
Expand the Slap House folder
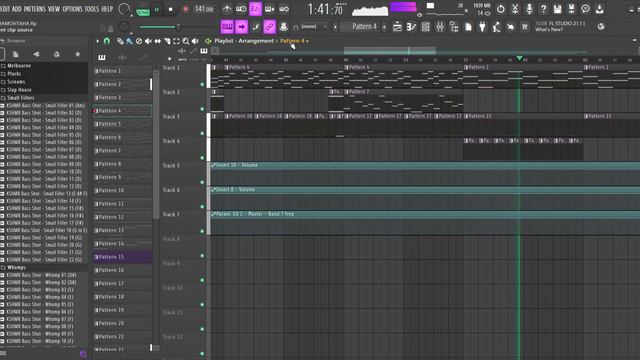19,90
